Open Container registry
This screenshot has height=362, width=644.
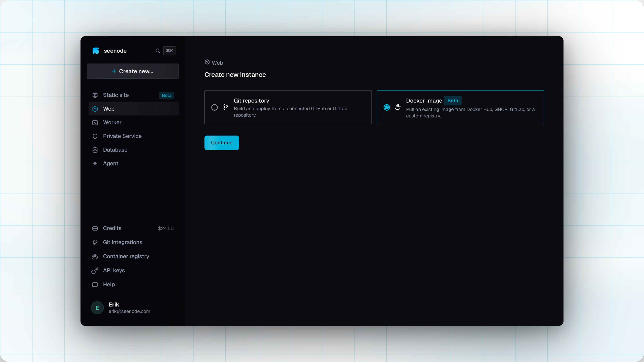tap(133, 256)
